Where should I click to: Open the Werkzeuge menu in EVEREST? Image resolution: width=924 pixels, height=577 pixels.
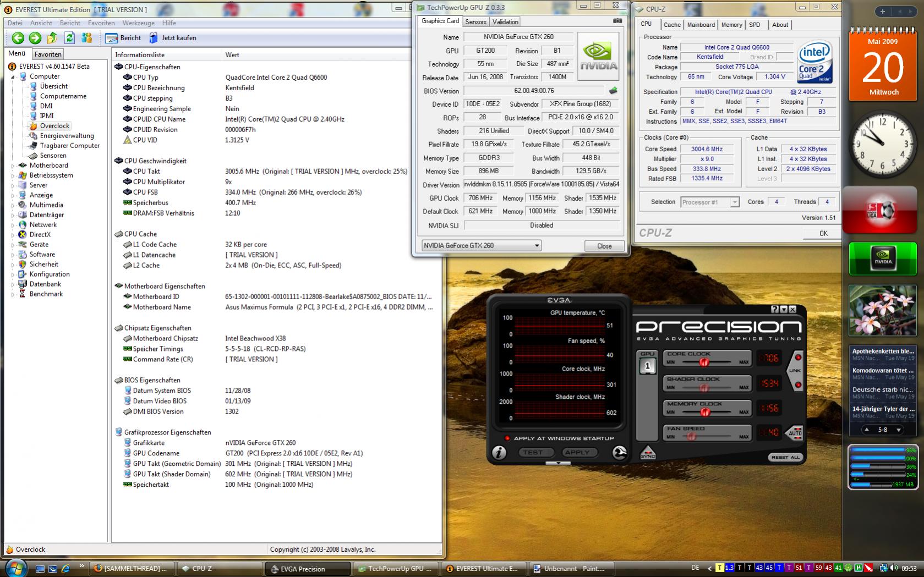[138, 23]
